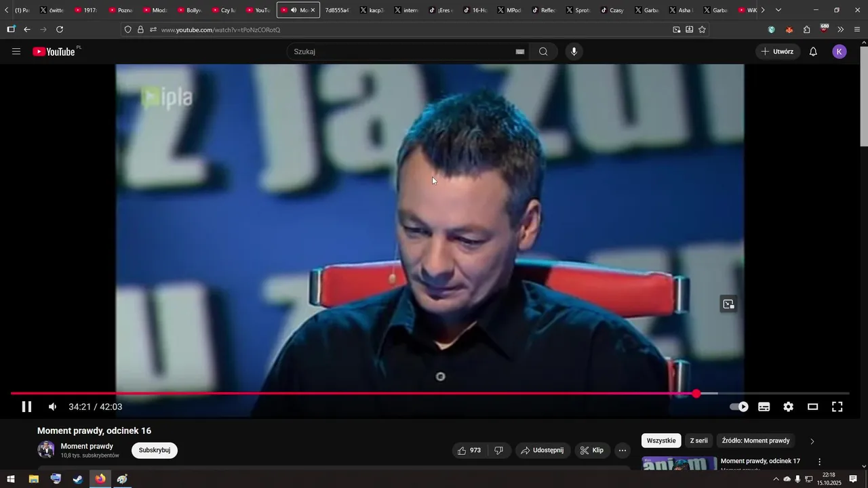Open Steam from taskbar

[78, 479]
